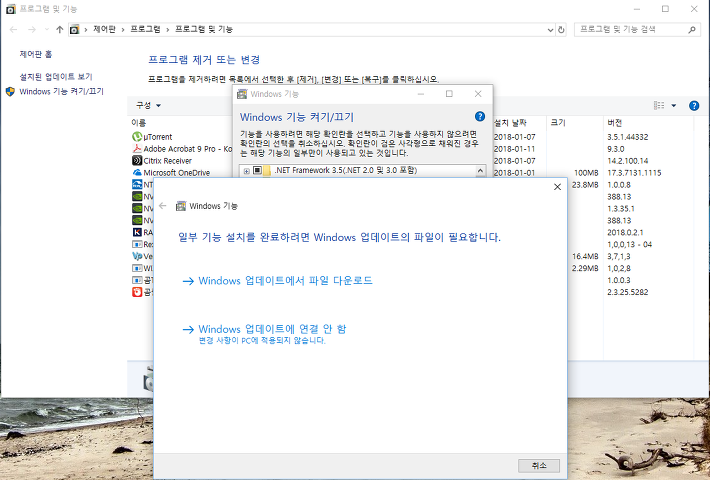Click the 100MB size cell
Viewport: 710px width, 480px height.
click(x=586, y=173)
